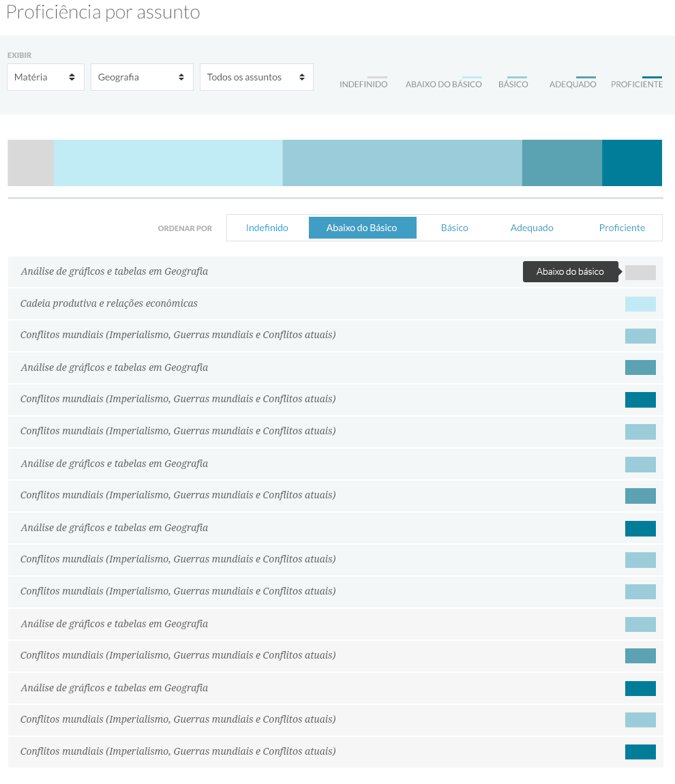The image size is (675, 784).
Task: Select the Abaixo do Básico sort tab
Action: pos(362,228)
